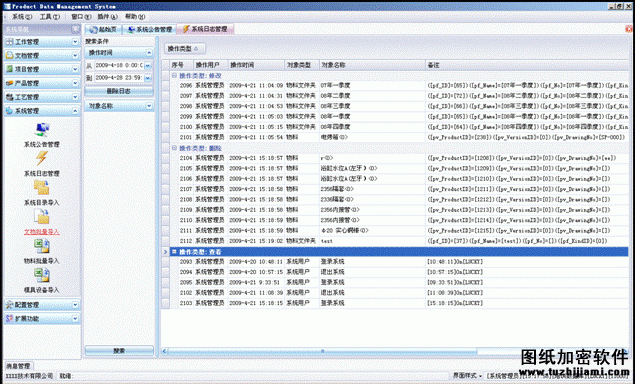Launch 系统目录导入 sidebar icon

(x=42, y=188)
